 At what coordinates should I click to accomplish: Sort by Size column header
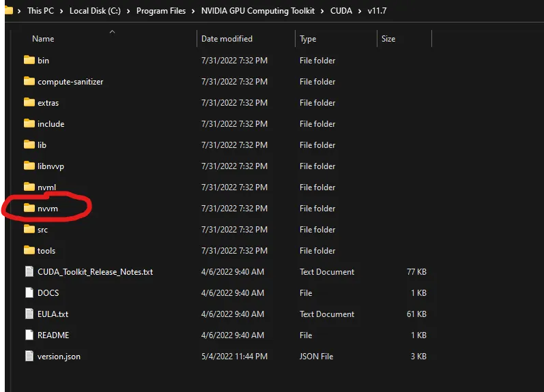pyautogui.click(x=388, y=39)
